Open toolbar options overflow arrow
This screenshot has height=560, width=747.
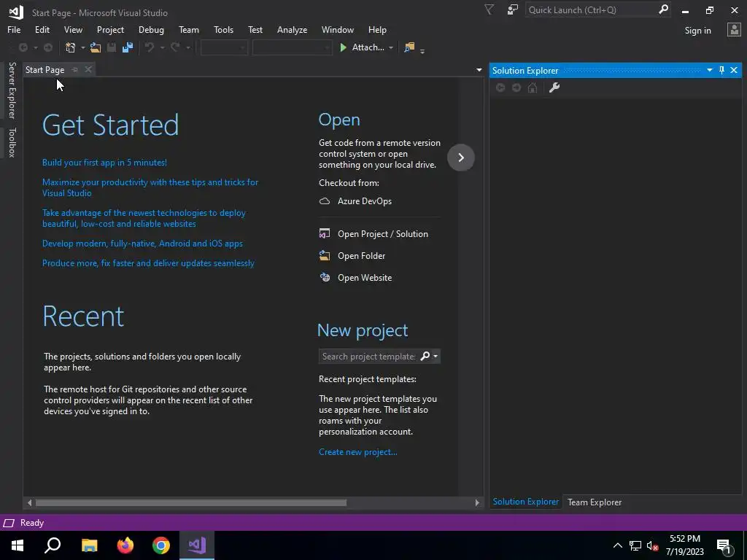(422, 50)
